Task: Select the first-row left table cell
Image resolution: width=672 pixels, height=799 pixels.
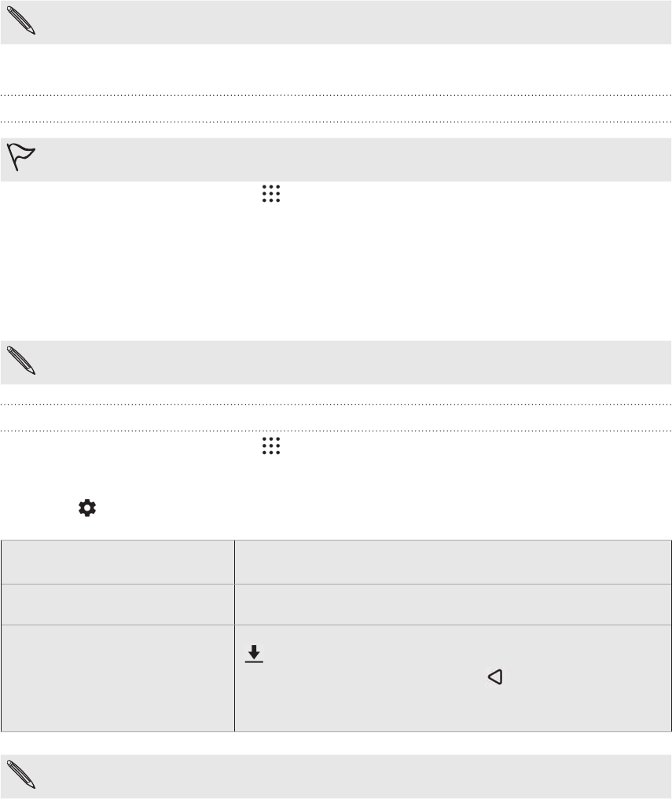Action: [x=118, y=562]
